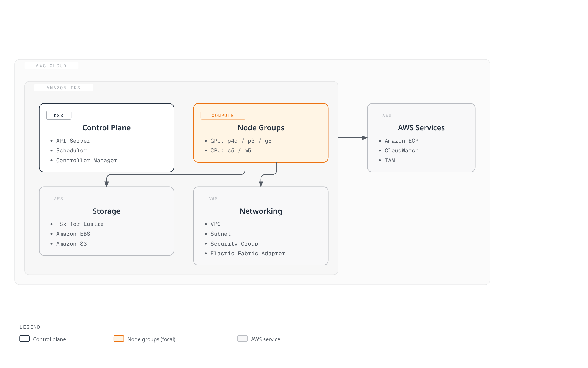Click the Subnet item
Viewport: 588px width, 368px height.
[x=220, y=234]
